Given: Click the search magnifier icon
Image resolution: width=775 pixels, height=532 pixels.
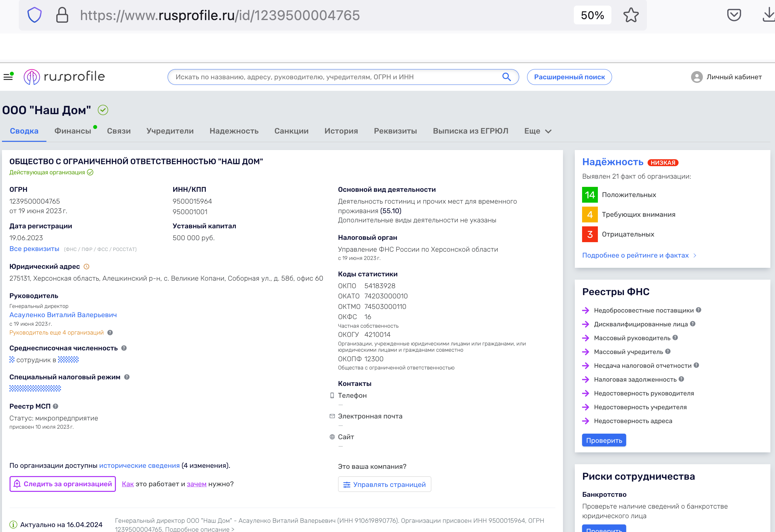Looking at the screenshot, I should pyautogui.click(x=506, y=77).
